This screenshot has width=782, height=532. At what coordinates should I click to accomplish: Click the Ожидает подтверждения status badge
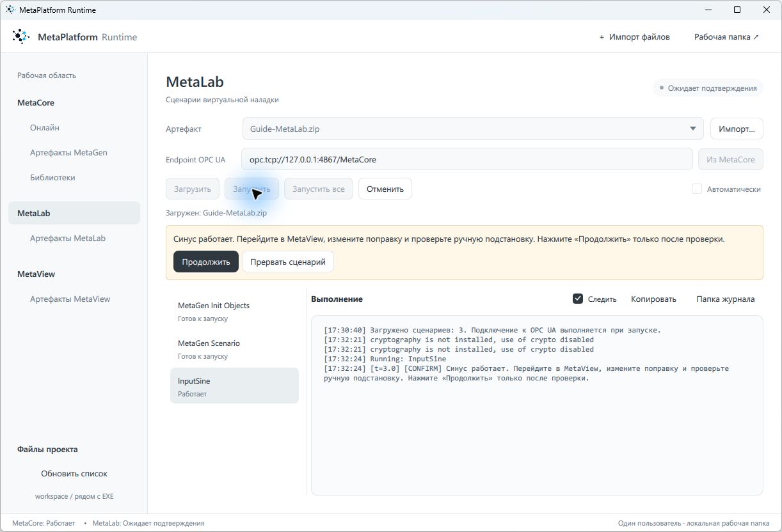(x=708, y=88)
